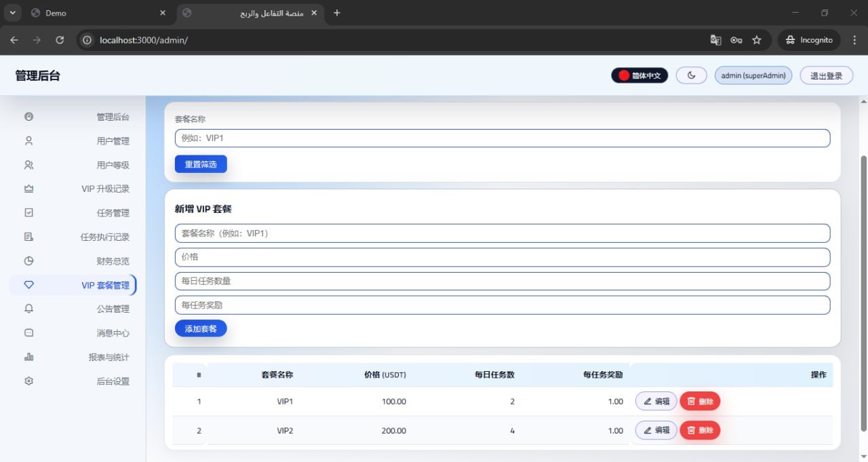Open 任务管理 in the sidebar menu

click(113, 213)
